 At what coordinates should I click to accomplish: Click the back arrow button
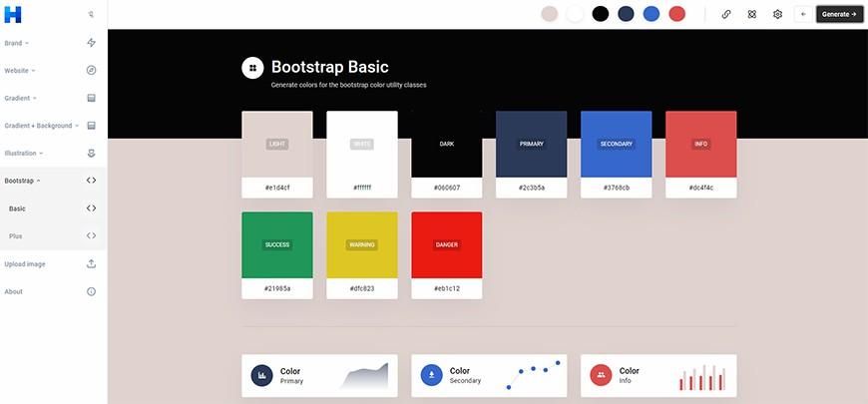click(803, 14)
